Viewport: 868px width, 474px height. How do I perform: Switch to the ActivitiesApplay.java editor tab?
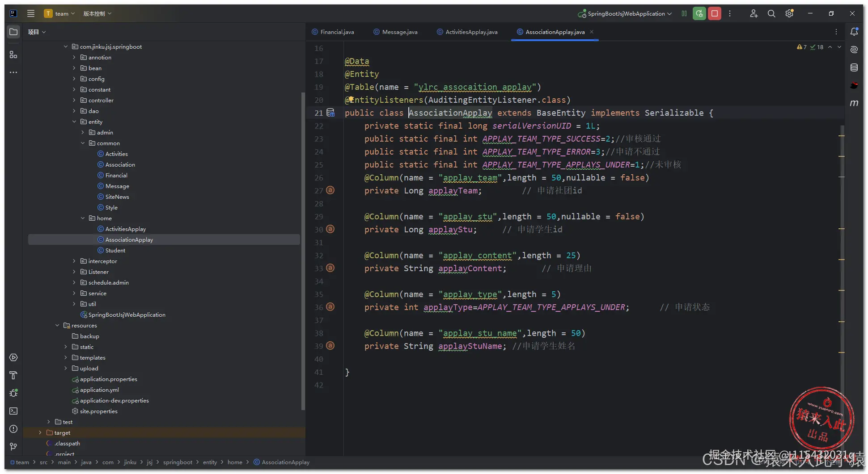pos(471,32)
